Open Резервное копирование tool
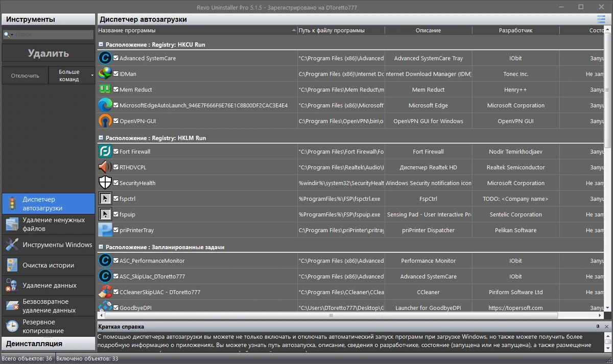The height and width of the screenshot is (364, 613). tap(48, 326)
